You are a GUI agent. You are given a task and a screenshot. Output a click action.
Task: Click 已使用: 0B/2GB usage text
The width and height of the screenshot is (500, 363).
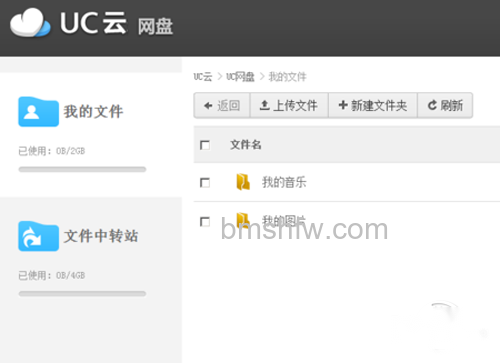pos(52,151)
